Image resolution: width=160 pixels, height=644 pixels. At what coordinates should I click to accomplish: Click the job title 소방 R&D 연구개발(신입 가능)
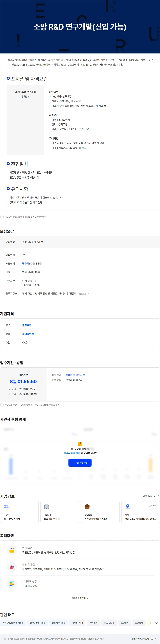click(x=80, y=27)
